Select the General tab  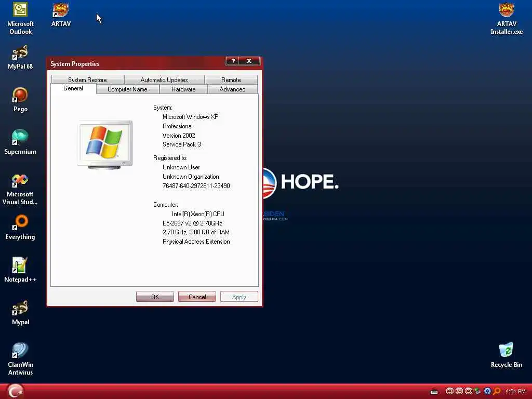[x=73, y=88]
